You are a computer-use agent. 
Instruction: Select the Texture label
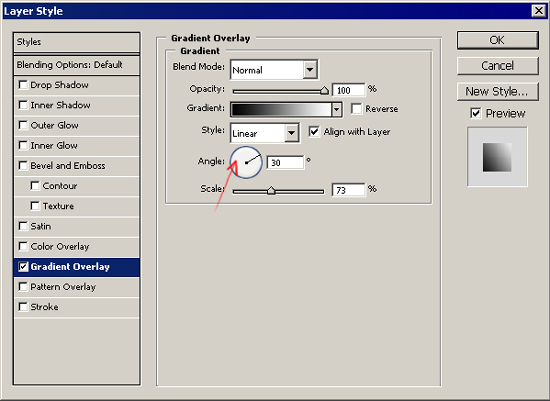coord(58,206)
